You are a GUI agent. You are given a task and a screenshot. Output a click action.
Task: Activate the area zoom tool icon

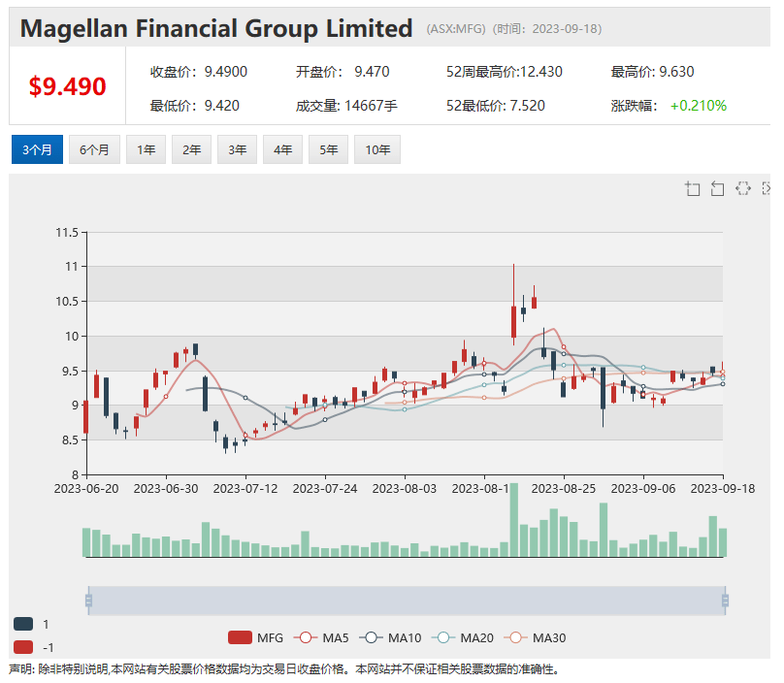coord(693,188)
